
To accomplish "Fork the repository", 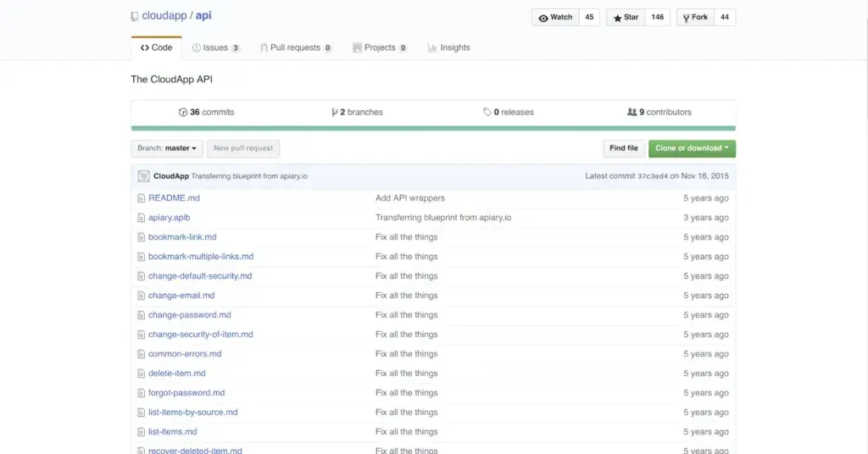I will point(695,17).
